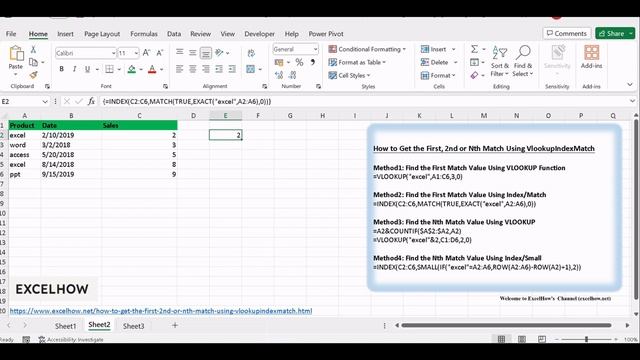640x360 pixels.
Task: Open Add-ins
Action: click(591, 57)
